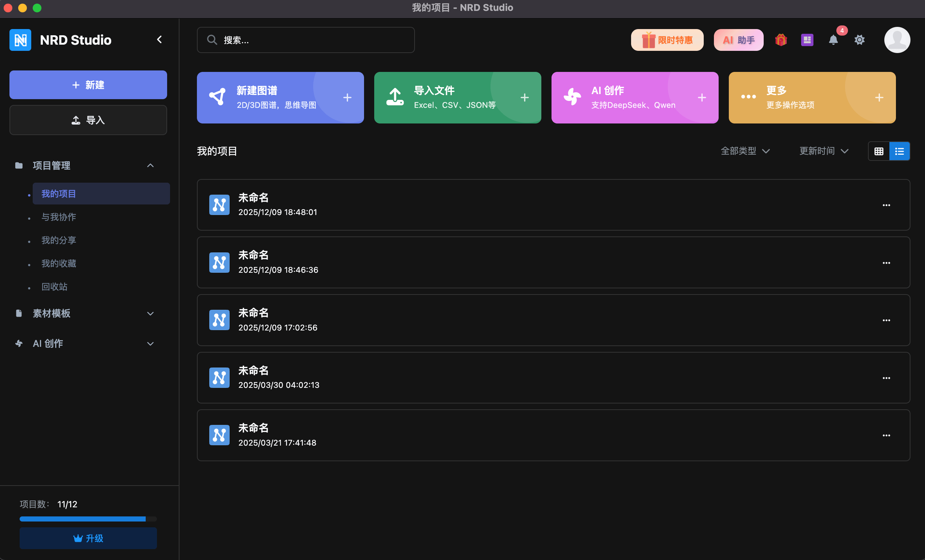Open the 更新时间 sort dropdown
The image size is (925, 560).
(x=823, y=151)
